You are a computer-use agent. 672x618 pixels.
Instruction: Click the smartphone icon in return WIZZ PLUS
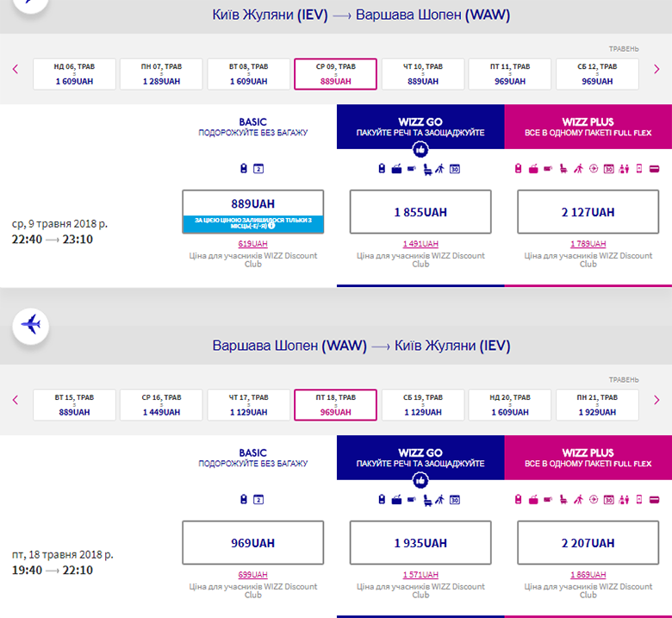[638, 499]
